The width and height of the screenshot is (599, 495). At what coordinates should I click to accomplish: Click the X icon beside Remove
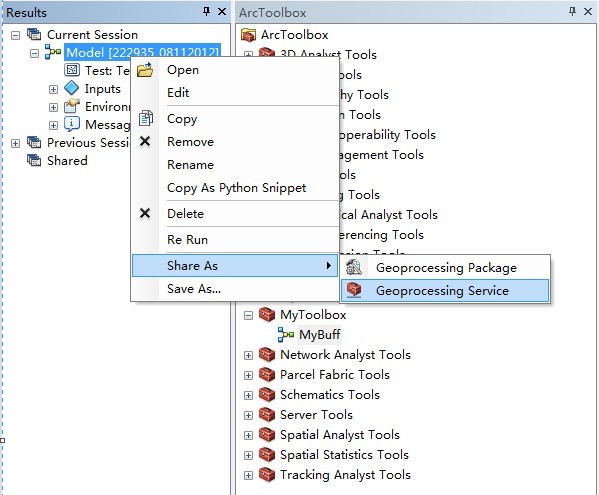[x=145, y=141]
